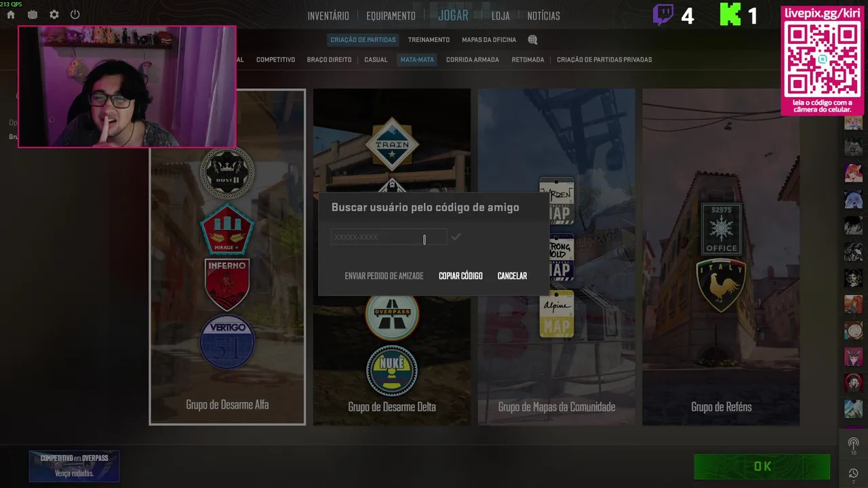Image resolution: width=868 pixels, height=488 pixels.
Task: Go to the home screen icon
Action: pyautogui.click(x=11, y=14)
